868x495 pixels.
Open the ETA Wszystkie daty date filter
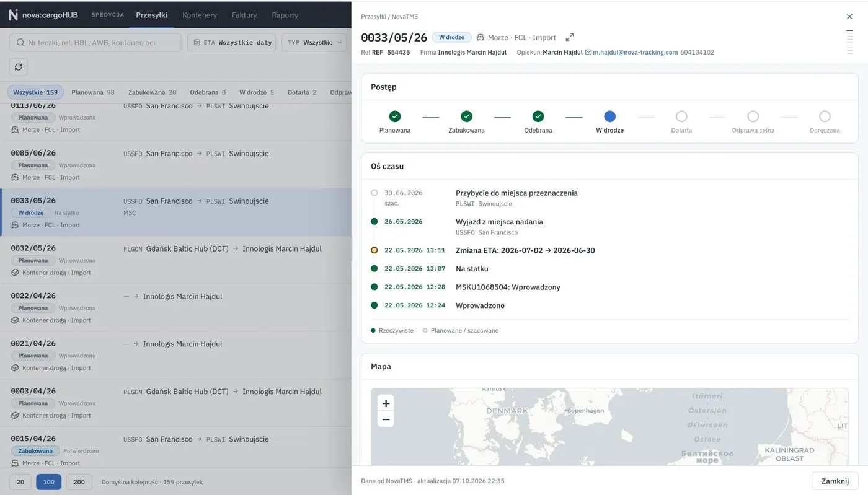(x=231, y=42)
